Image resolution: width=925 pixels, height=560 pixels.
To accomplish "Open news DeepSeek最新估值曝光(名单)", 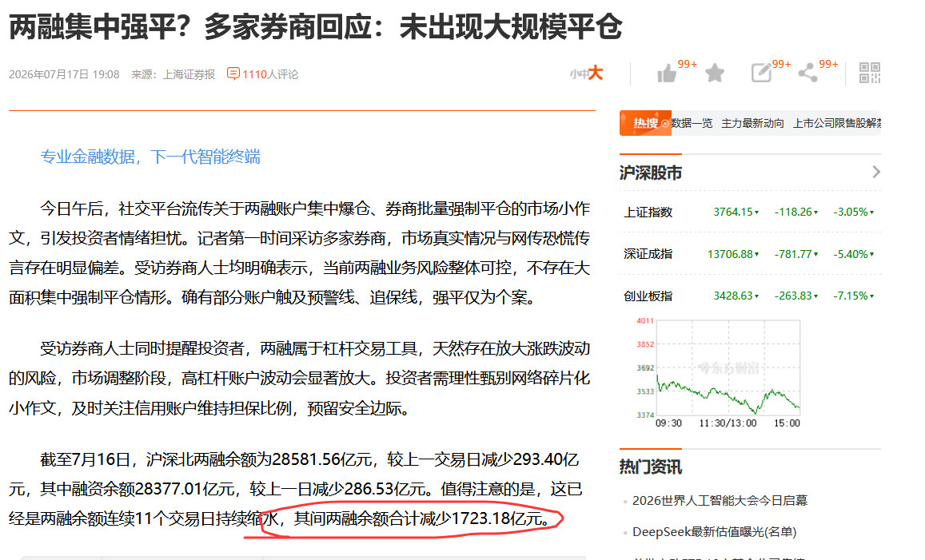I will pos(715,532).
